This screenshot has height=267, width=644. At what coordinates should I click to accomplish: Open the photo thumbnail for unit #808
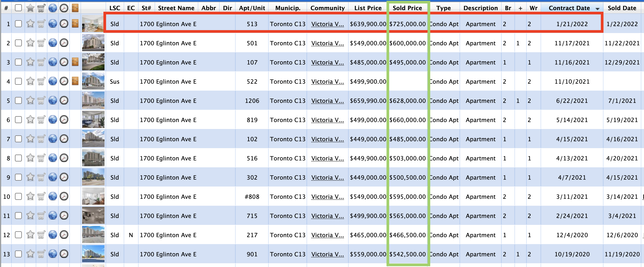point(93,196)
